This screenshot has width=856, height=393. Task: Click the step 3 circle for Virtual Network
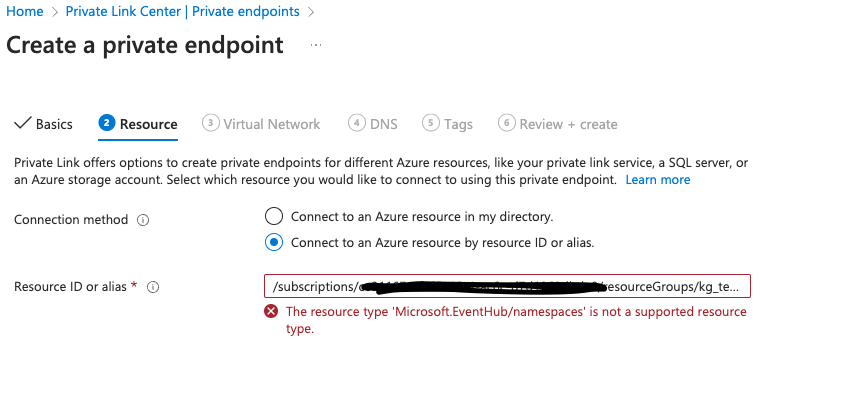point(210,123)
